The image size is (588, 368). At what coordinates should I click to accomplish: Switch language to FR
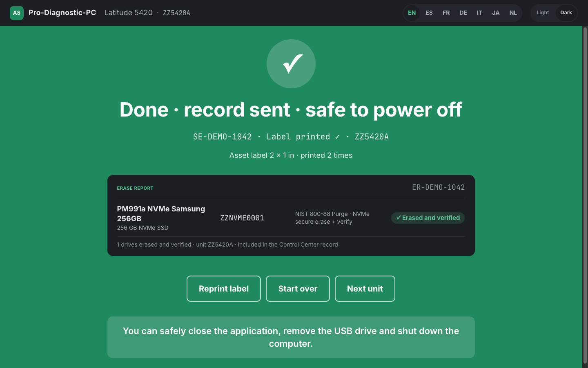[x=446, y=13]
